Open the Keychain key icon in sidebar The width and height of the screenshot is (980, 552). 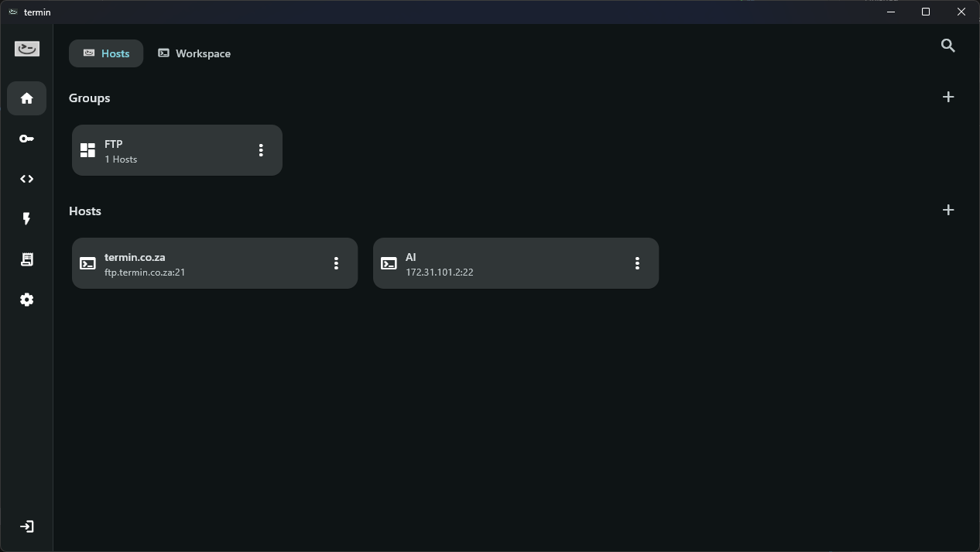(x=27, y=139)
